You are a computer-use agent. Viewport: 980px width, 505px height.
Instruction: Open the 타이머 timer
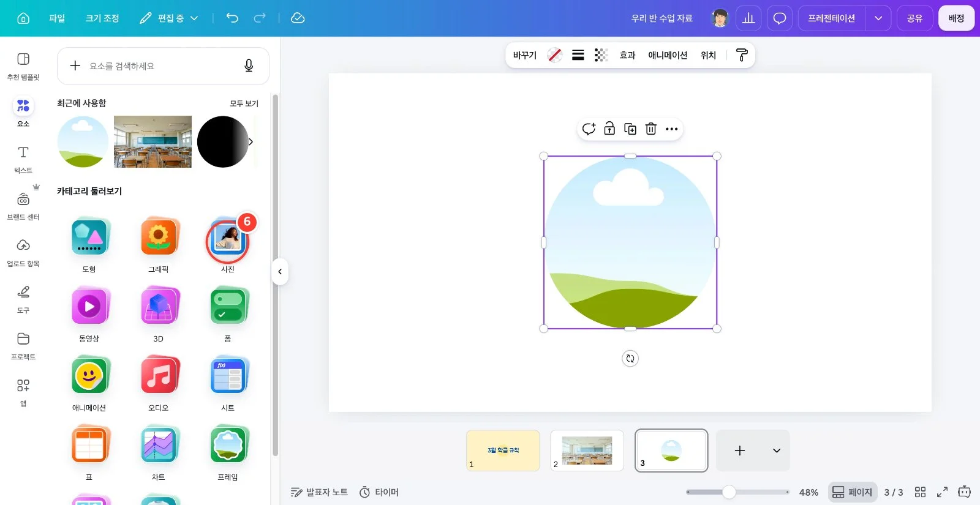tap(379, 492)
